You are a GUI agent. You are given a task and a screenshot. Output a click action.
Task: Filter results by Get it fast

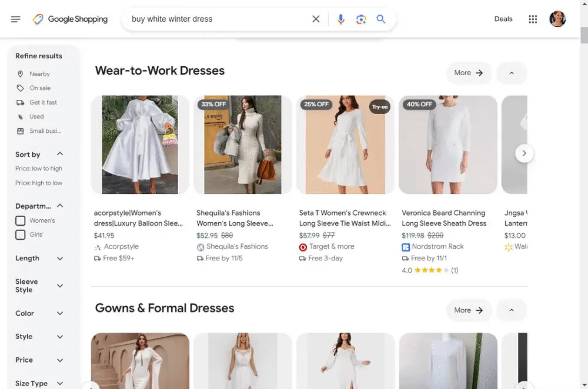pos(43,102)
